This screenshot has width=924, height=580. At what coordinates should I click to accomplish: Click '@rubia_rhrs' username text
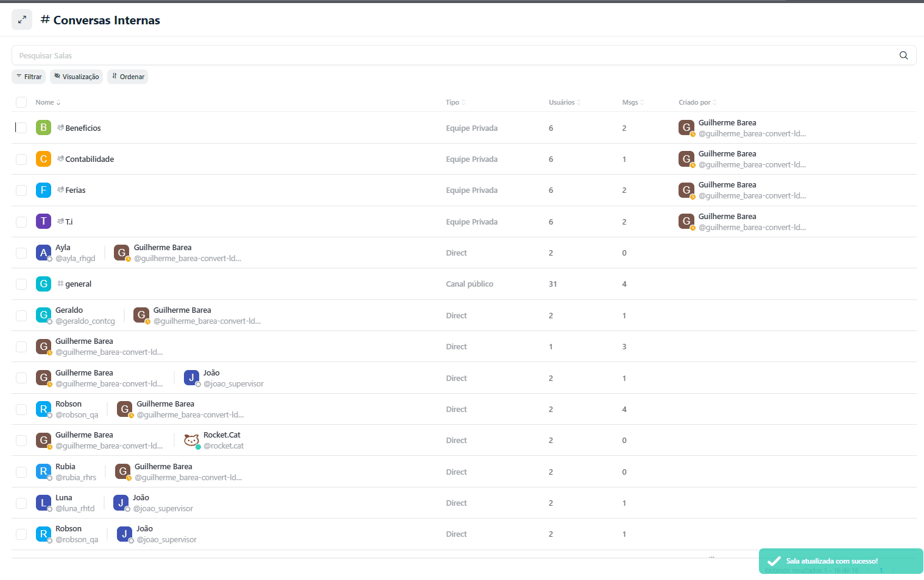coord(76,478)
